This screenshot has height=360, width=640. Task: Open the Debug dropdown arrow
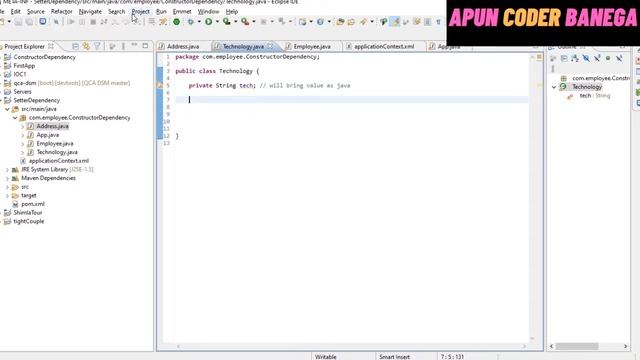click(199, 22)
